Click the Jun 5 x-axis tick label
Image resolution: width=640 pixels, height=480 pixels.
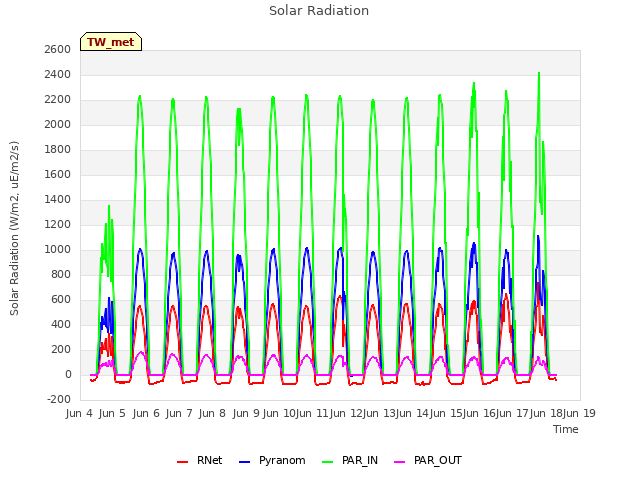click(x=112, y=413)
